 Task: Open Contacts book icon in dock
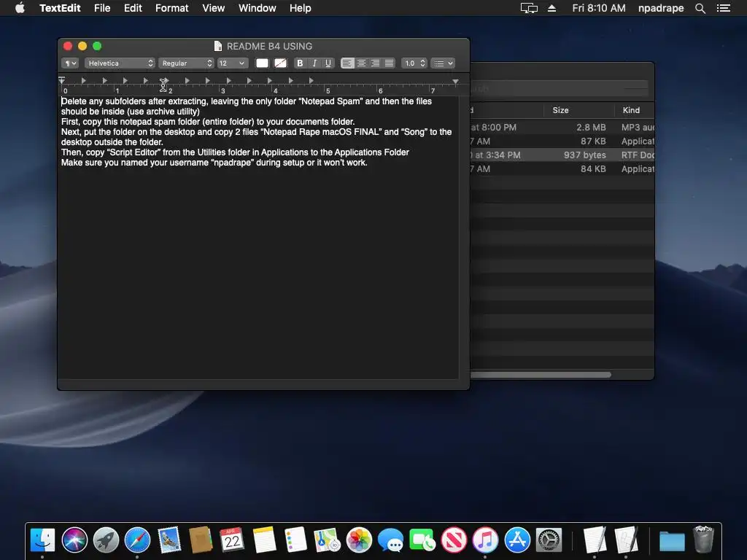pyautogui.click(x=201, y=540)
